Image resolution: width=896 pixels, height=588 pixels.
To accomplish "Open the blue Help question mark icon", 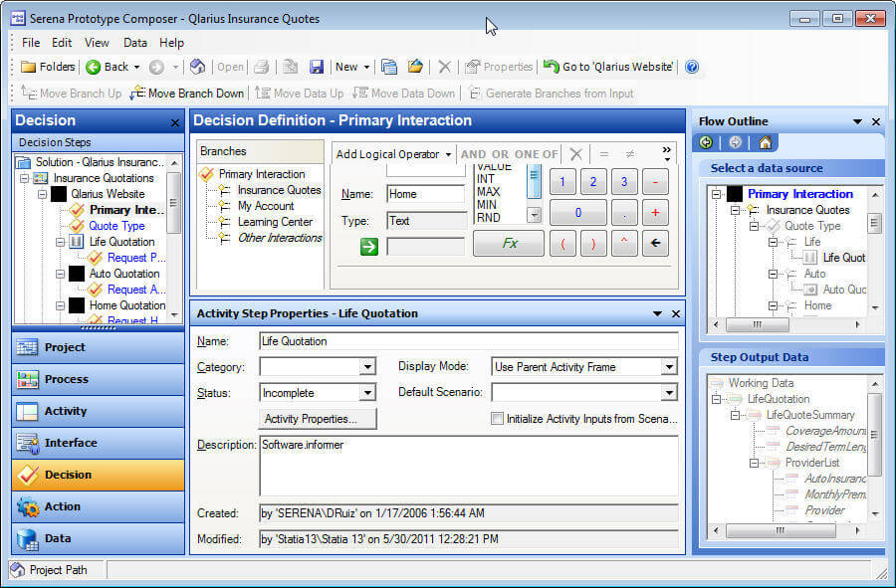I will [x=692, y=67].
